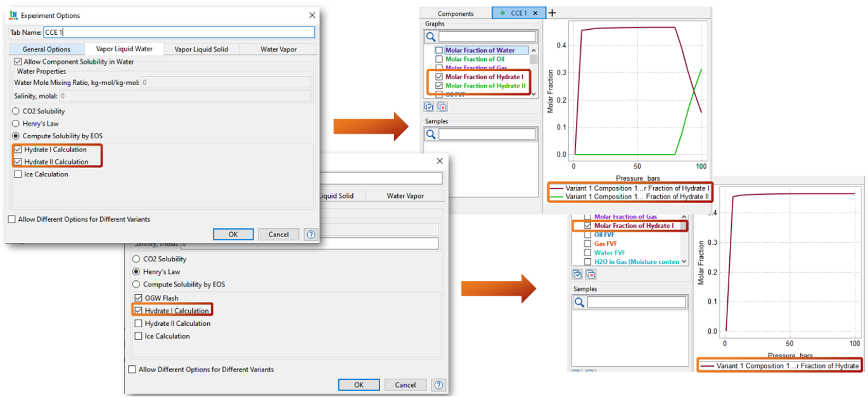
Task: Click the Graphs list scroll down arrow in CCE 1
Action: click(533, 94)
